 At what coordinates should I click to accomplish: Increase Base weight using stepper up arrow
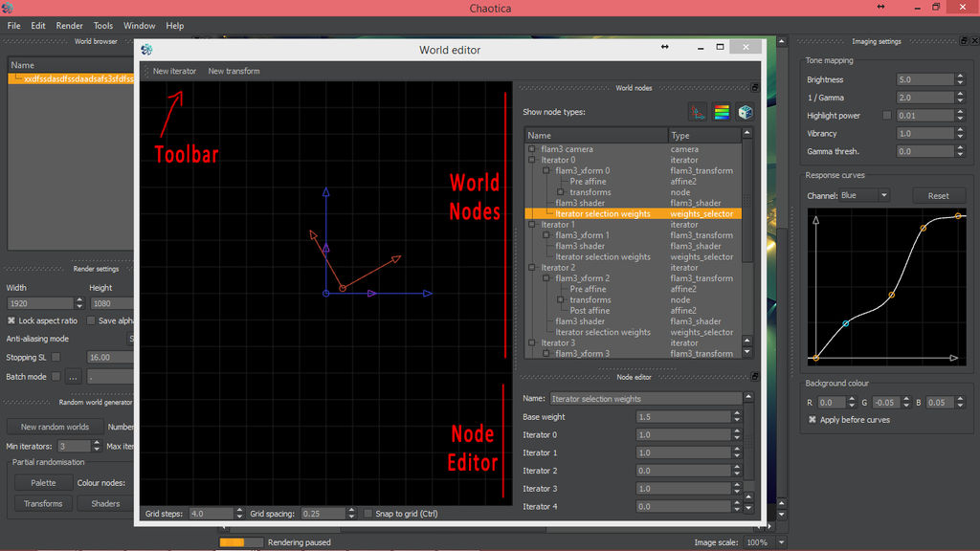tap(737, 413)
